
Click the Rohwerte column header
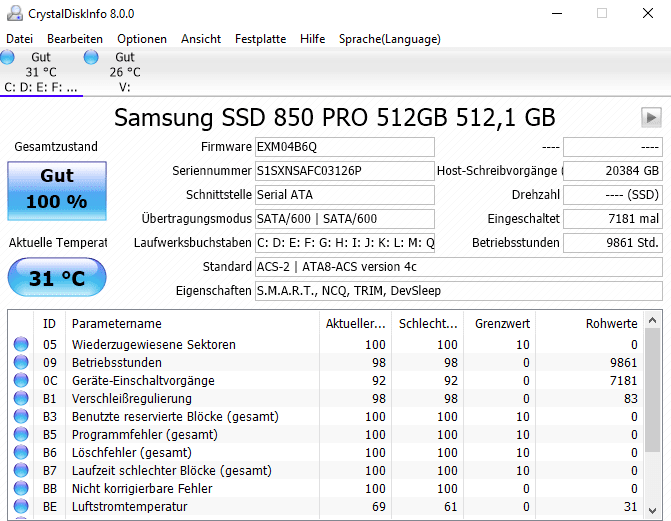[590, 324]
